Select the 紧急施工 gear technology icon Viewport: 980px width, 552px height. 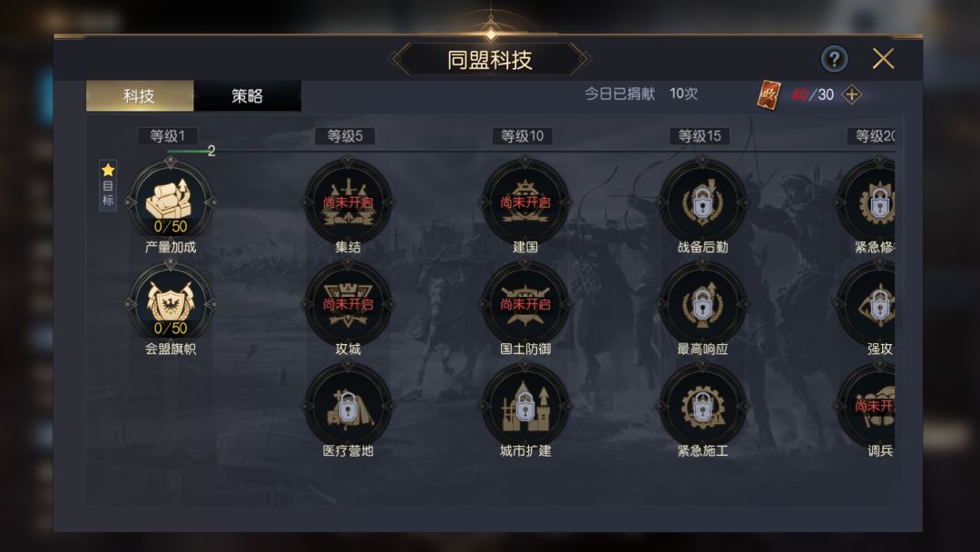click(702, 406)
